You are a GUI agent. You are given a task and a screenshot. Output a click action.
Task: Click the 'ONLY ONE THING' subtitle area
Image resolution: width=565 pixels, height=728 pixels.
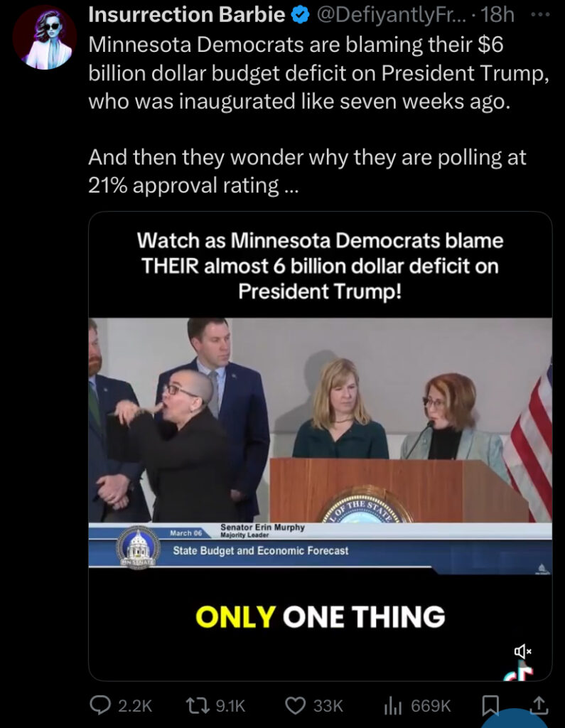click(321, 616)
